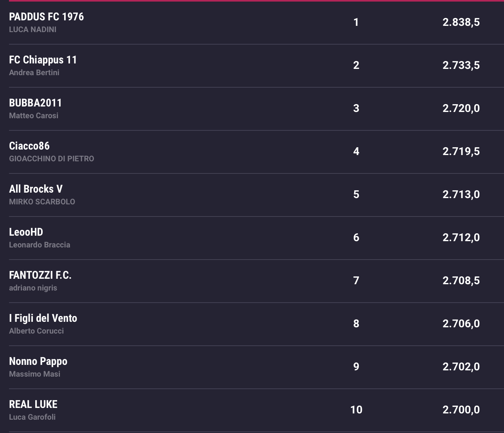Open the FANTOZZI F.C. team
This screenshot has height=433, width=504.
coord(40,275)
